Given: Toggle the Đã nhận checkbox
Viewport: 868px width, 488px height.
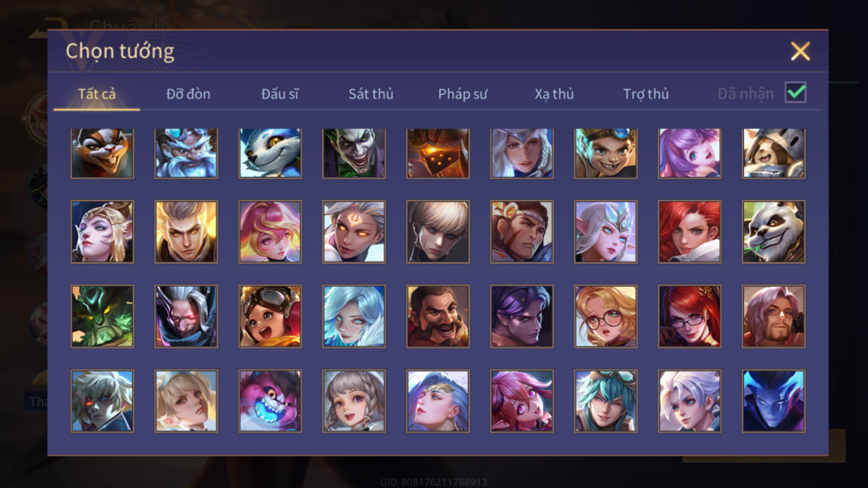Looking at the screenshot, I should click(796, 93).
